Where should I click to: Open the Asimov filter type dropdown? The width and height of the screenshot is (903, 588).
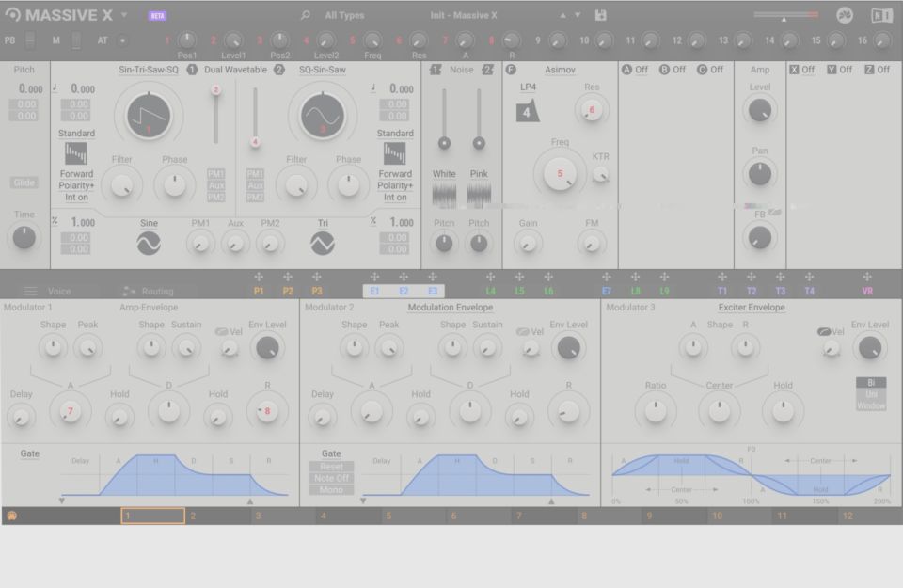[x=560, y=70]
